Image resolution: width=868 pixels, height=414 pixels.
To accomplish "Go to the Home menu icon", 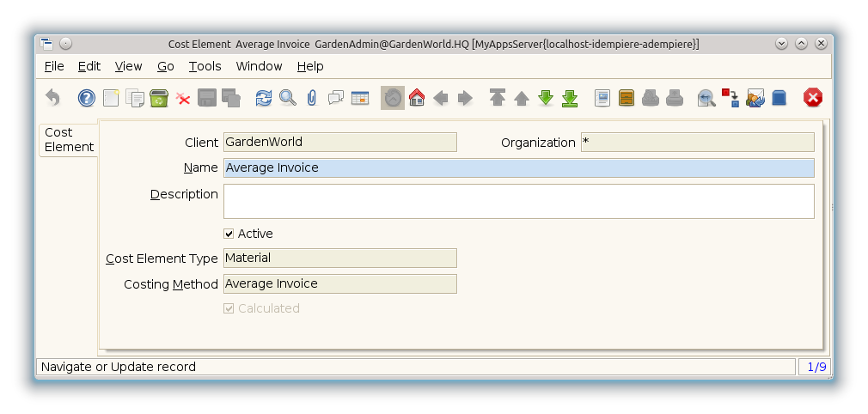I will [x=417, y=98].
